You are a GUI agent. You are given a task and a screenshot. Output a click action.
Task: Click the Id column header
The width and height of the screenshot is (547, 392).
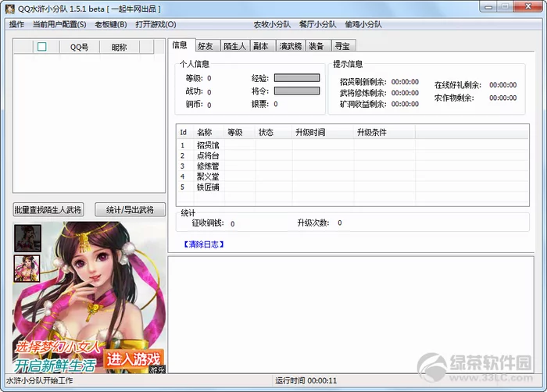185,132
